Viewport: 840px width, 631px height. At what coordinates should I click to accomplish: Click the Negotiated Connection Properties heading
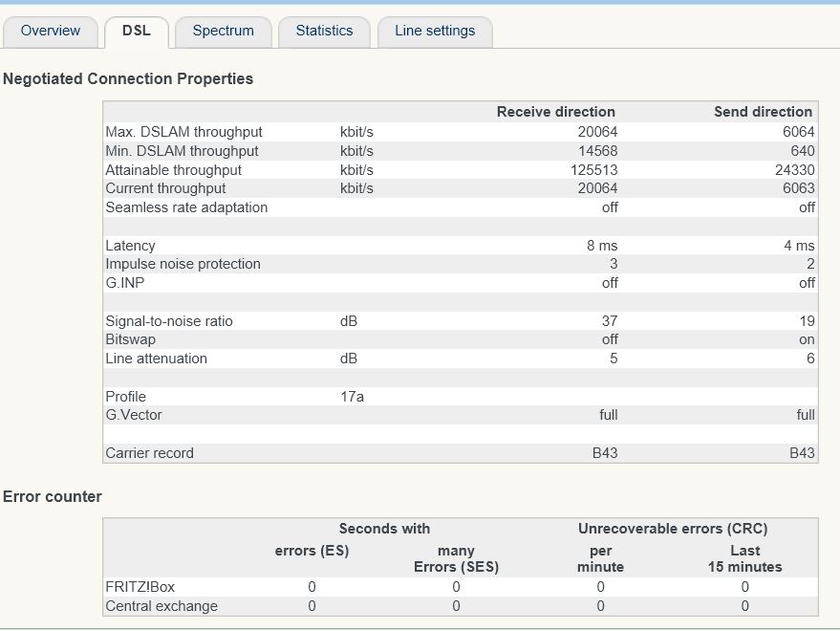tap(128, 79)
